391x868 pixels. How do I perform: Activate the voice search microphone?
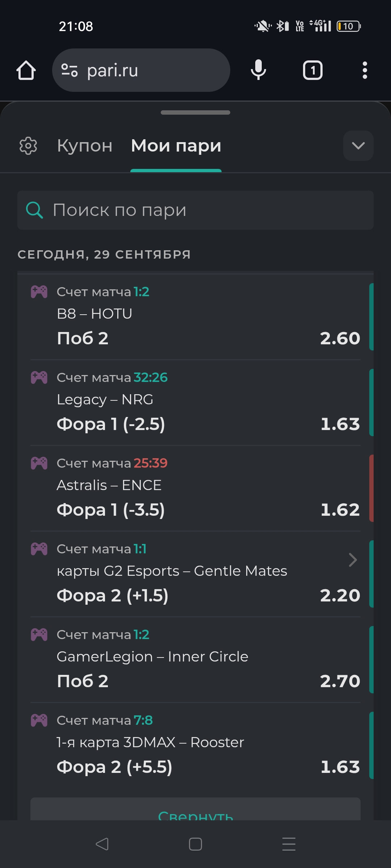coord(258,70)
